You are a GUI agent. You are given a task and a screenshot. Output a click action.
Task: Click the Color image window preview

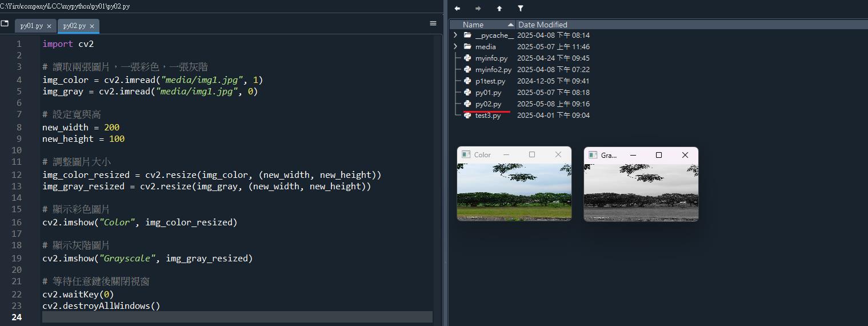coord(514,192)
